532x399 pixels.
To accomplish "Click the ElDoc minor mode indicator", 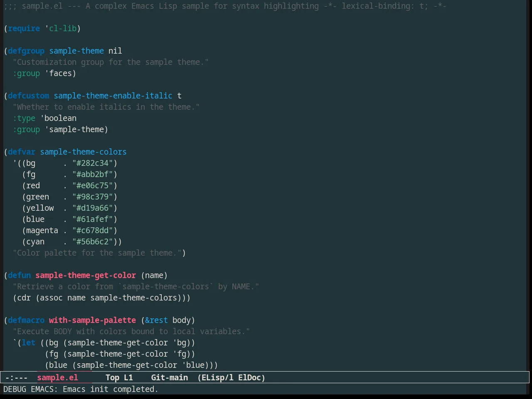I will pyautogui.click(x=250, y=377).
